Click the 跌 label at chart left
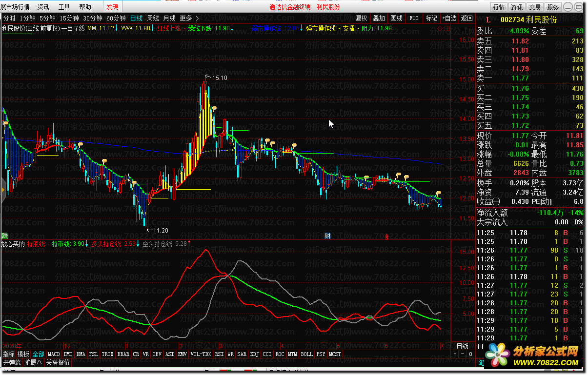This screenshot has width=588, height=375. [x=5, y=236]
